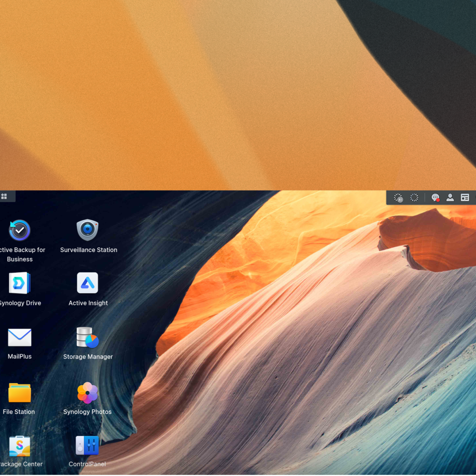Click the paused background task spinner icon

[x=398, y=198]
